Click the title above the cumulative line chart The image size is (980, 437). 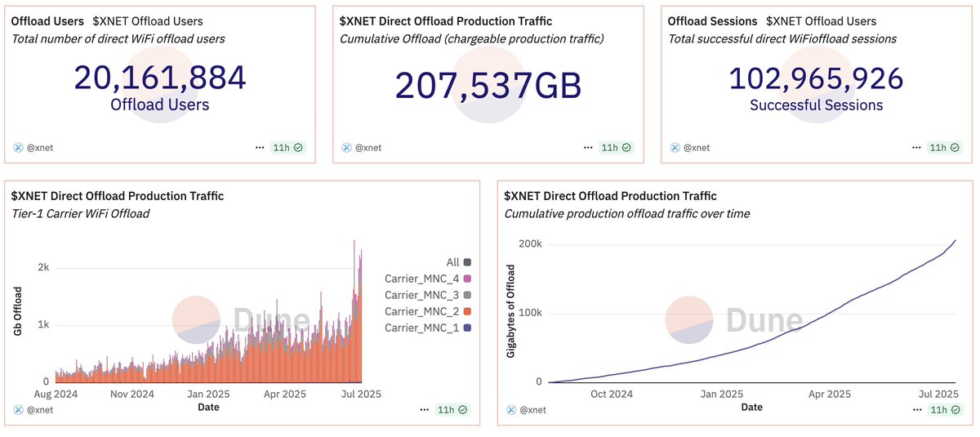[x=610, y=196]
